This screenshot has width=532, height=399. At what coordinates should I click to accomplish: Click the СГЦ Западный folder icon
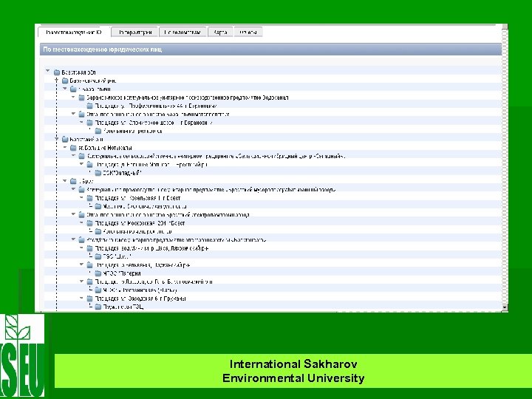[98, 173]
